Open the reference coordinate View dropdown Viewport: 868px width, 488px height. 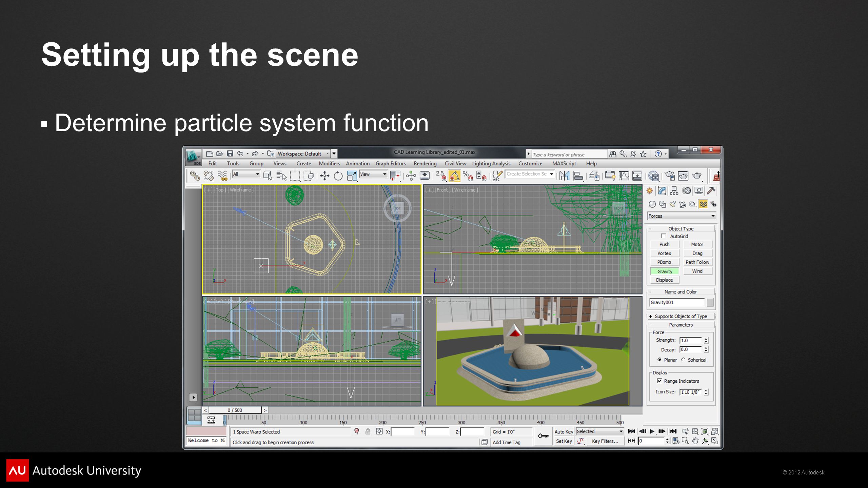373,174
